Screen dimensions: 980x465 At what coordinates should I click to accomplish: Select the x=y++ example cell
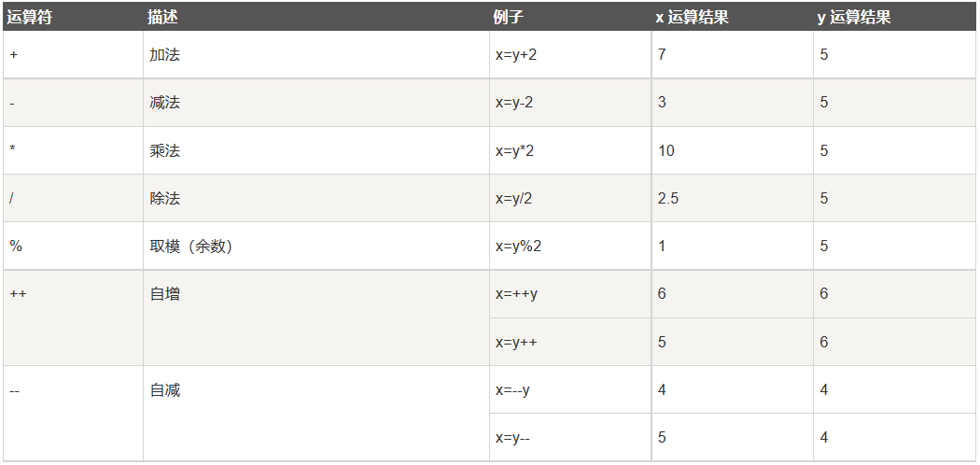[570, 342]
